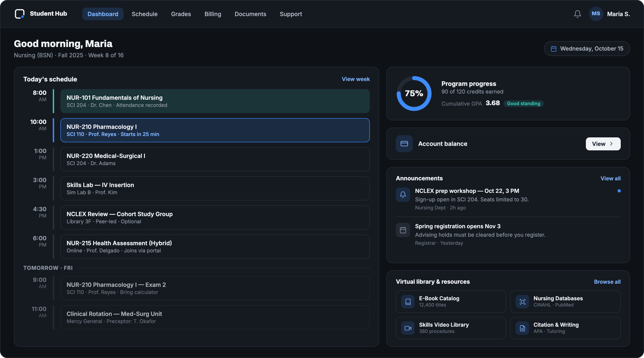Viewport: 644px width, 358px height.
Task: Select the NUR-210 Pharmacology I class card
Action: (215, 130)
